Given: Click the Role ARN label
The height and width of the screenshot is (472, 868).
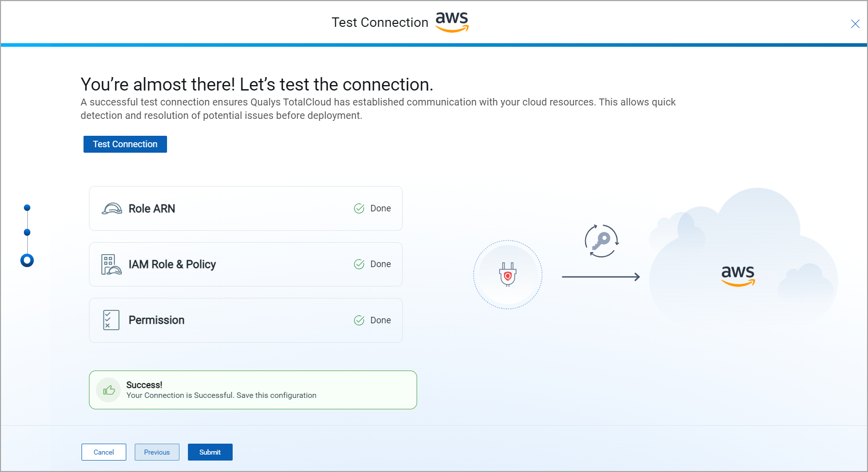Looking at the screenshot, I should (x=152, y=208).
